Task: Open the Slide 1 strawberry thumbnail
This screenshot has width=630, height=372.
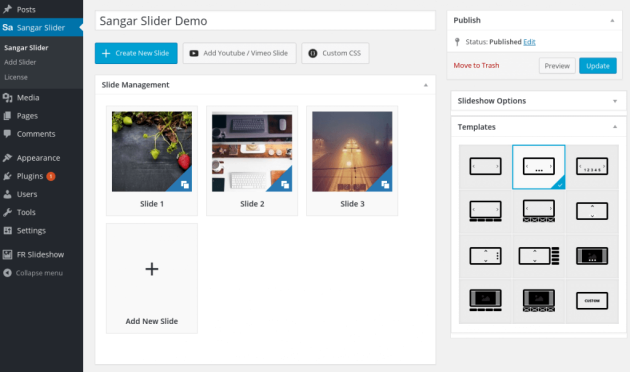Action: click(x=152, y=151)
